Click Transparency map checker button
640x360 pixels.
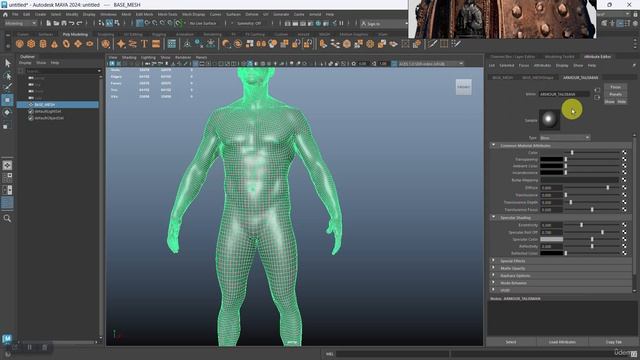click(x=624, y=160)
